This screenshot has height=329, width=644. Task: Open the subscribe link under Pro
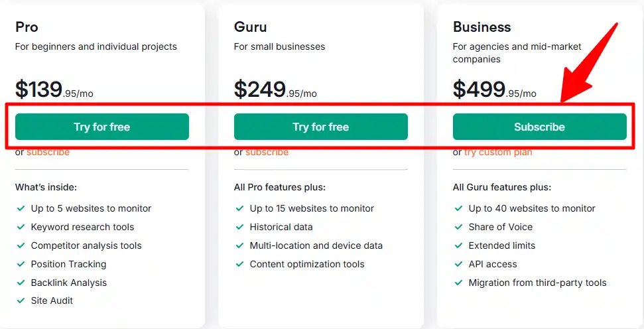[x=48, y=153]
